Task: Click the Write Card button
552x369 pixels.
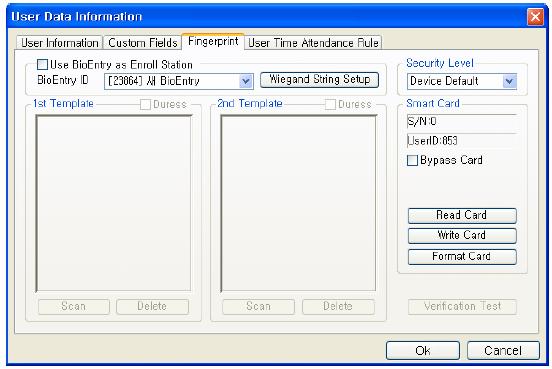Action: [x=462, y=236]
